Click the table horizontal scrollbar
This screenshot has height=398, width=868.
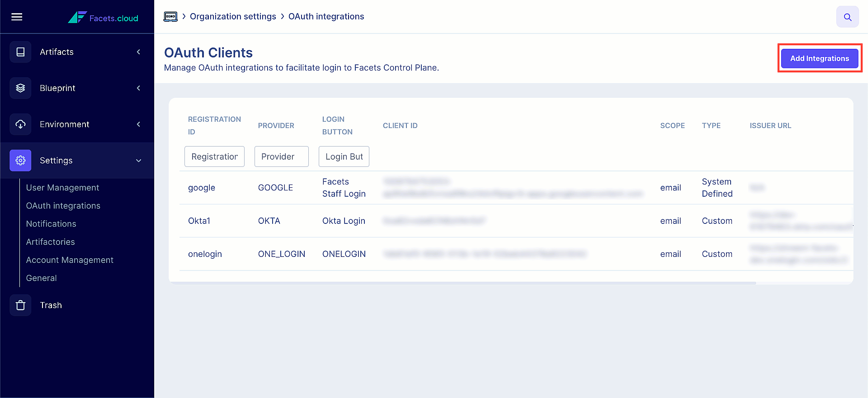tap(462, 283)
